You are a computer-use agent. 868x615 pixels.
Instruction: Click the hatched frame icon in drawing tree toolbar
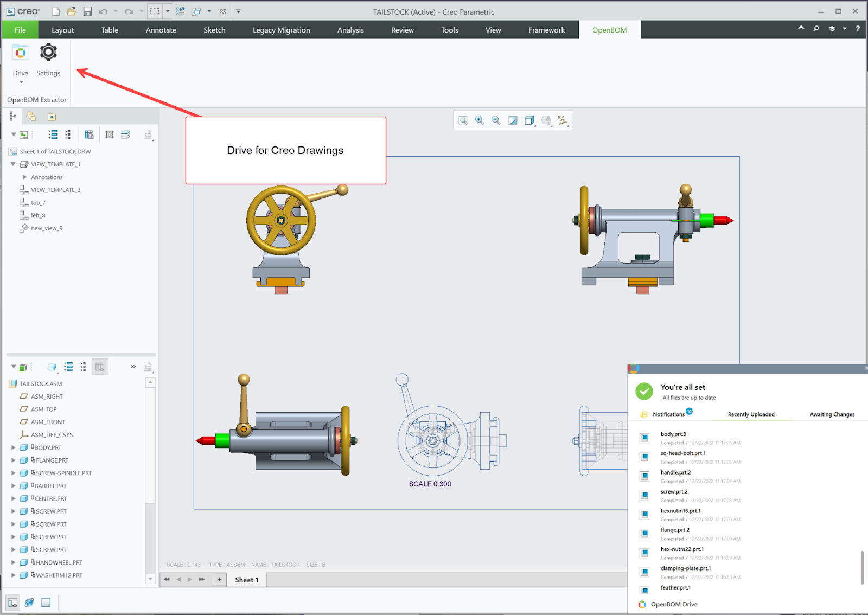point(110,134)
